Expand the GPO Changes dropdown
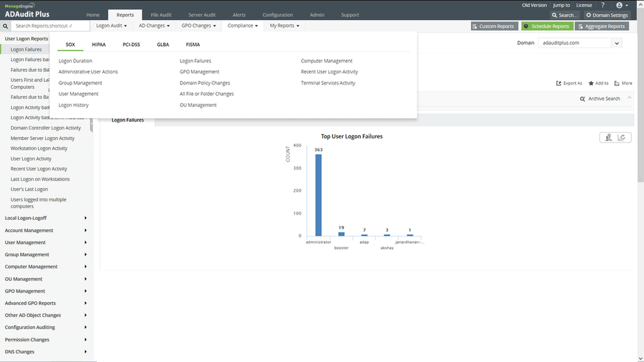This screenshot has width=644, height=362. click(199, 26)
